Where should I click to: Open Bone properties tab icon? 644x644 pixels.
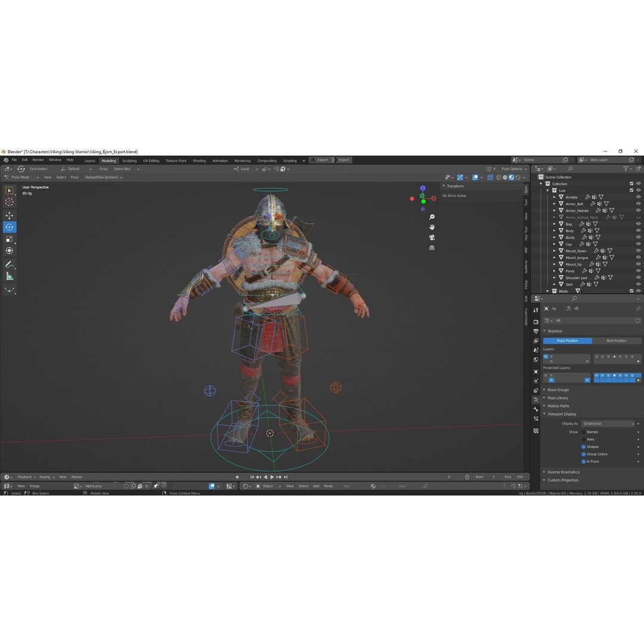536,409
